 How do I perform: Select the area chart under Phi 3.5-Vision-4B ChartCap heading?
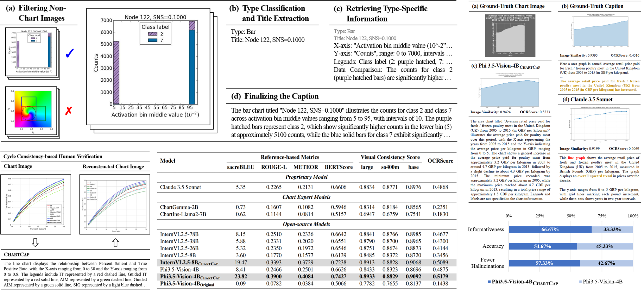click(510, 90)
